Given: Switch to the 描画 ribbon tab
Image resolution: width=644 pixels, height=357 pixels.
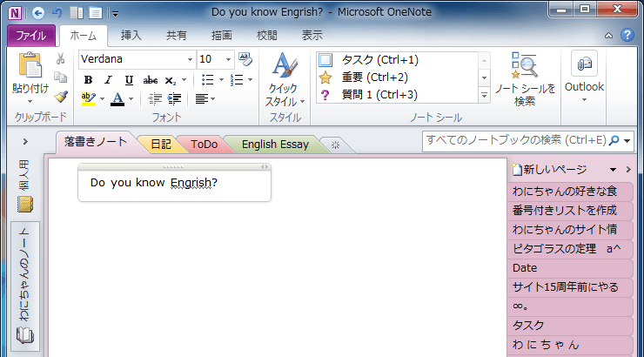Looking at the screenshot, I should (222, 36).
